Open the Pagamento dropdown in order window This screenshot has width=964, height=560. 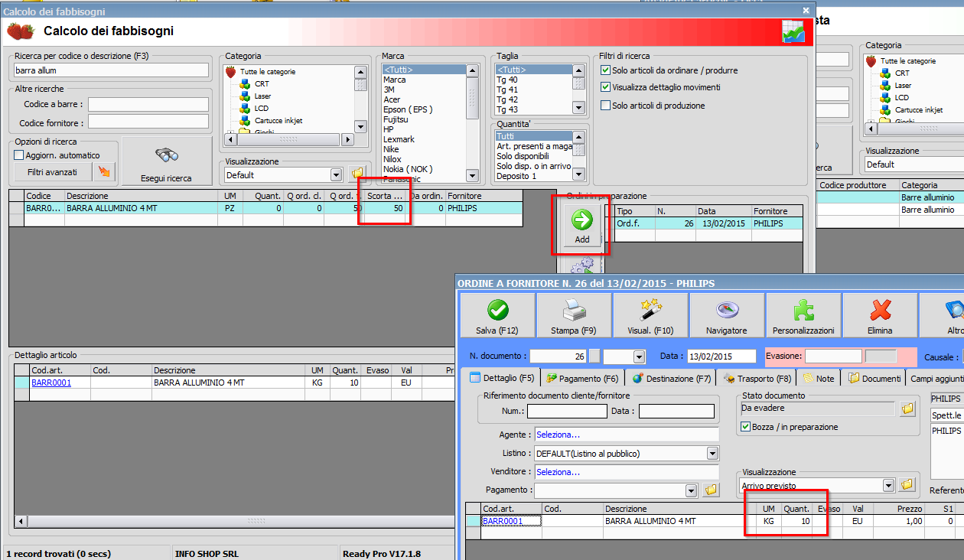[692, 490]
